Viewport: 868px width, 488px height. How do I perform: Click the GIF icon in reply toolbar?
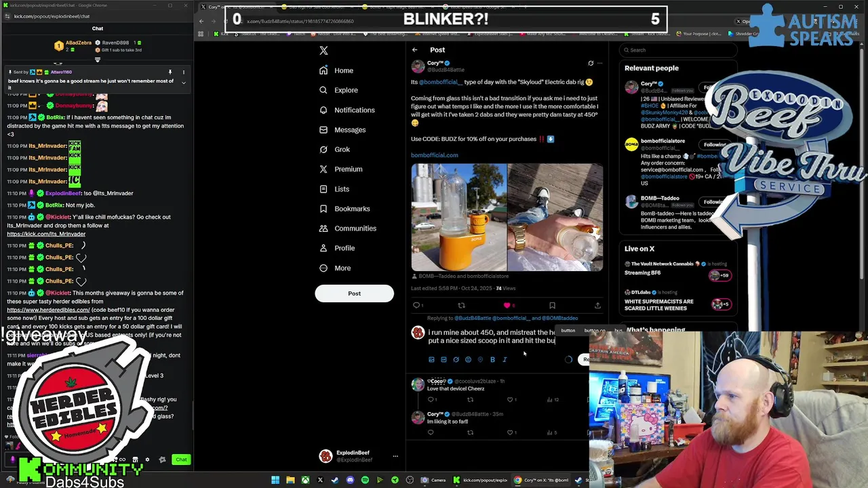pyautogui.click(x=443, y=360)
